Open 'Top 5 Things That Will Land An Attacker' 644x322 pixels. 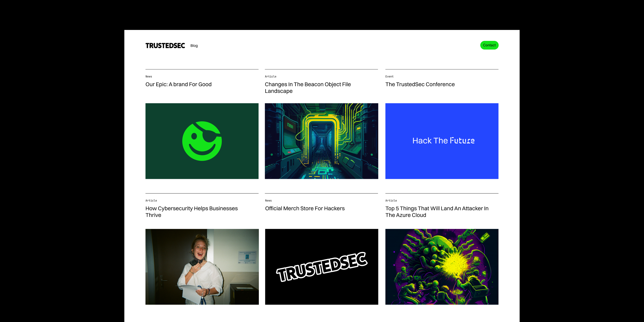pyautogui.click(x=436, y=212)
